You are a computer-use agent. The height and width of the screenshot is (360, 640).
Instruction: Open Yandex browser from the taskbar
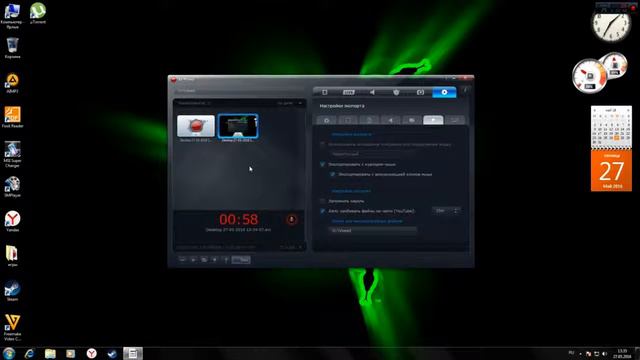(x=91, y=353)
